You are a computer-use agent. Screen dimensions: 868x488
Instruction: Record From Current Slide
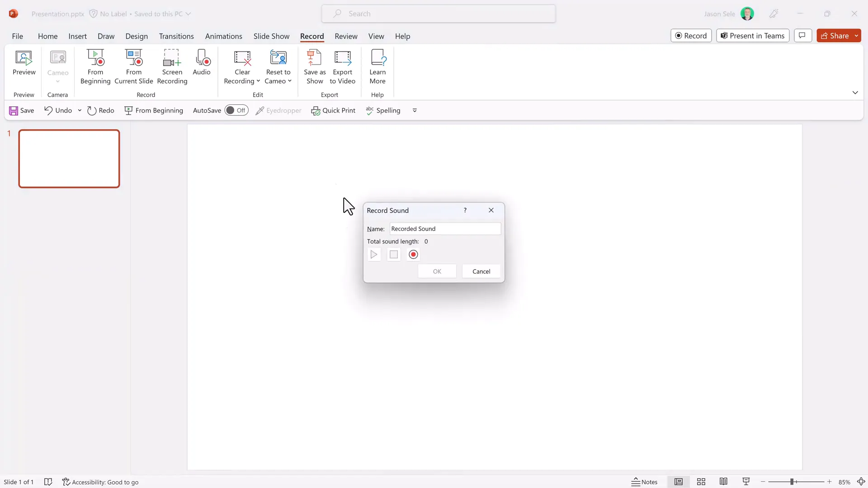[x=134, y=67]
